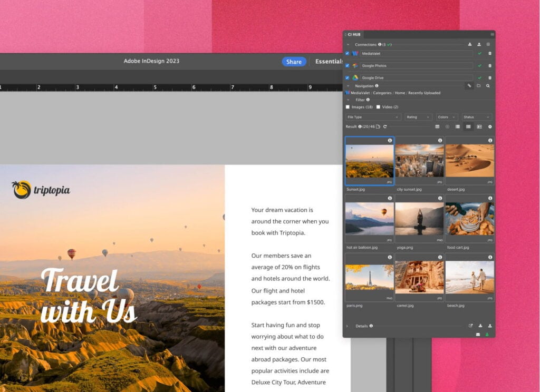Image resolution: width=540 pixels, height=392 pixels.
Task: Open the search icon in Navigation bar
Action: [x=488, y=86]
